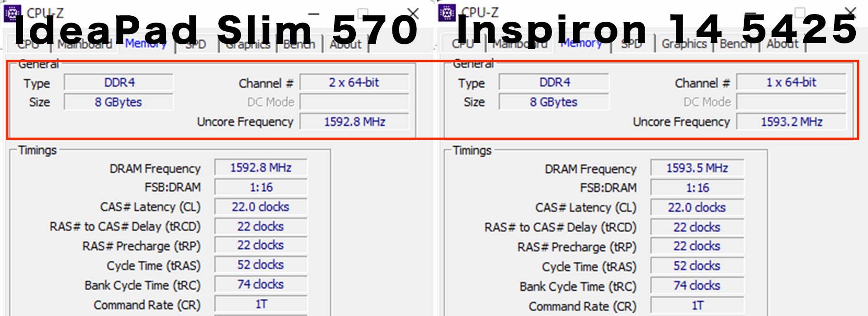
Task: Click the tRC 74 clocks value in the right window
Action: pyautogui.click(x=697, y=286)
